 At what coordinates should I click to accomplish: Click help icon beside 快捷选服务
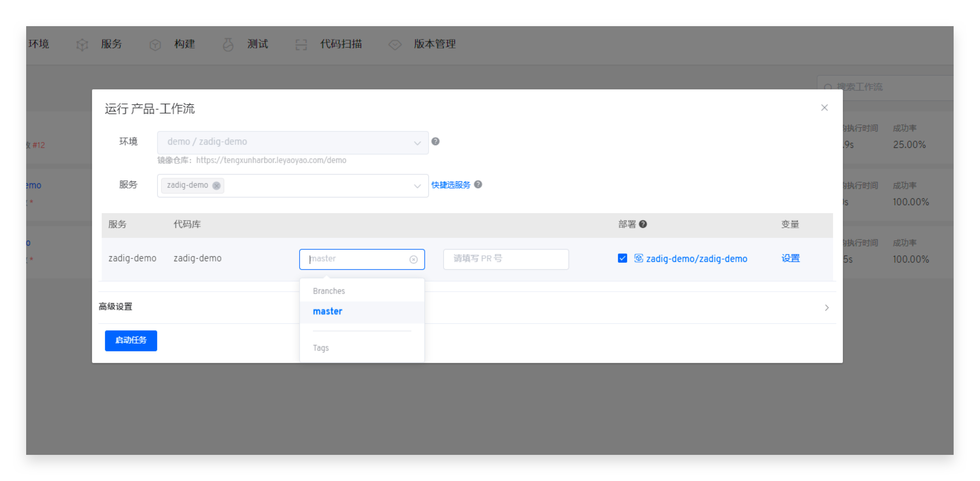(x=478, y=184)
